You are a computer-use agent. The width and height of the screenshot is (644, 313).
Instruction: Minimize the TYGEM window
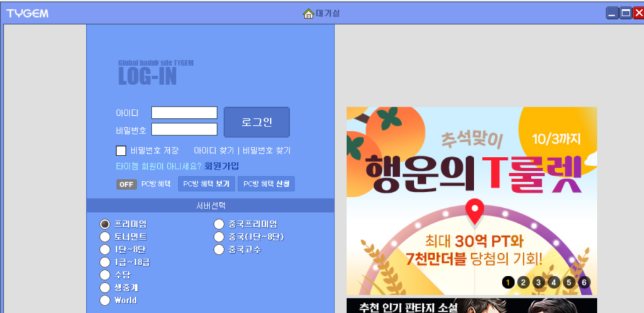click(x=613, y=14)
